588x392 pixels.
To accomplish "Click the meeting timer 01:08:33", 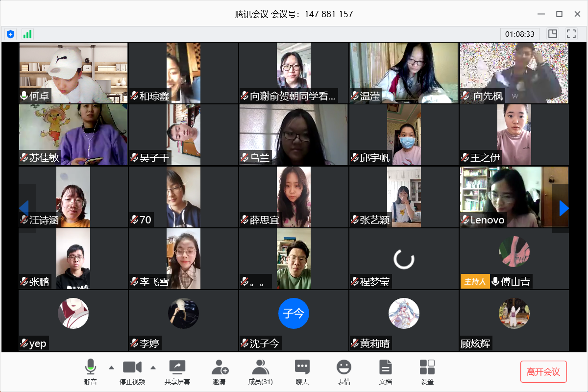I will point(520,34).
